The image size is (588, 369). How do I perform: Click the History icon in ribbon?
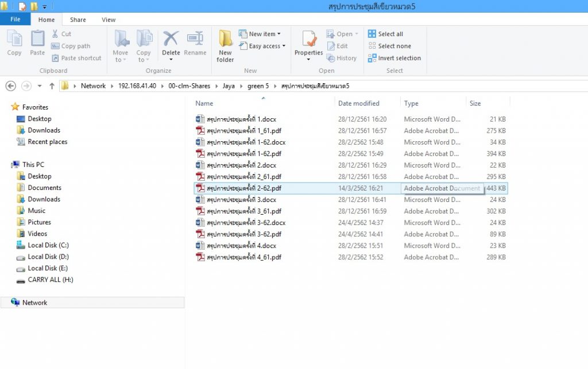[x=331, y=58]
